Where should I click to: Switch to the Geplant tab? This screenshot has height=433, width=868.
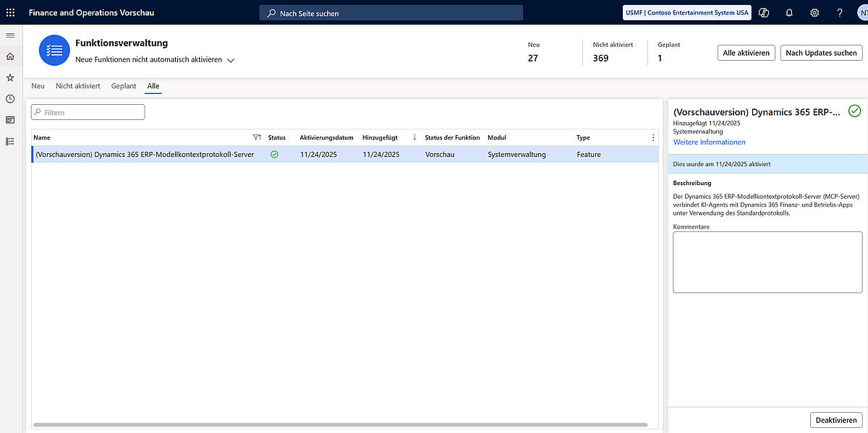point(123,85)
